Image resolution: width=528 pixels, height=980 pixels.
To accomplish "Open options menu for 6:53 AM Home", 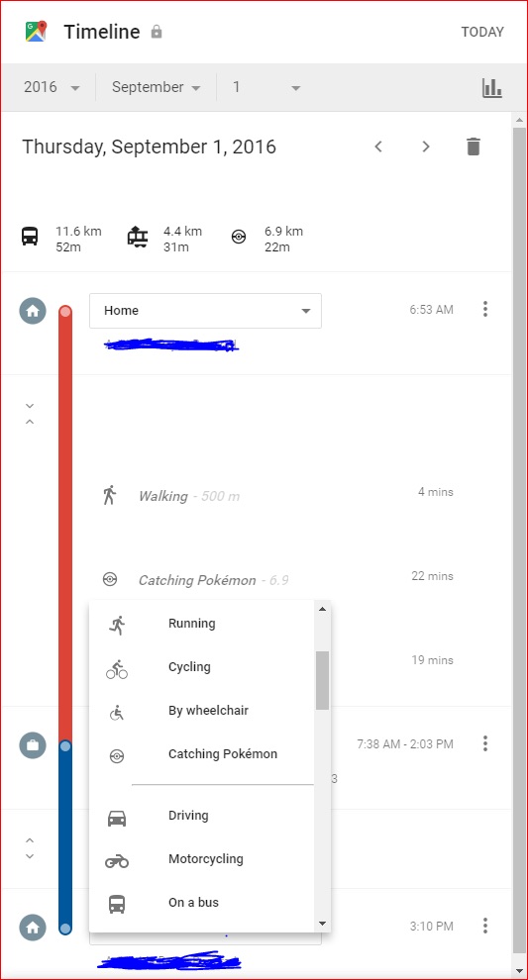I will tap(484, 309).
